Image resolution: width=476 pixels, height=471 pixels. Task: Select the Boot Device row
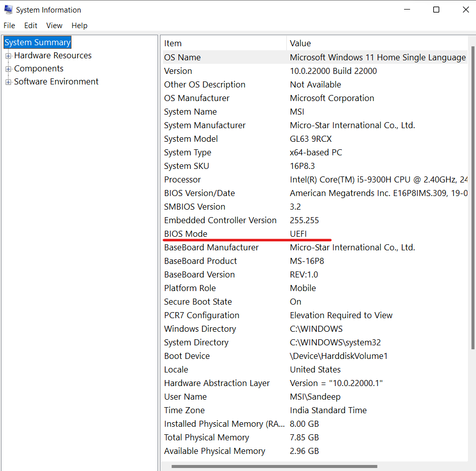click(x=315, y=356)
